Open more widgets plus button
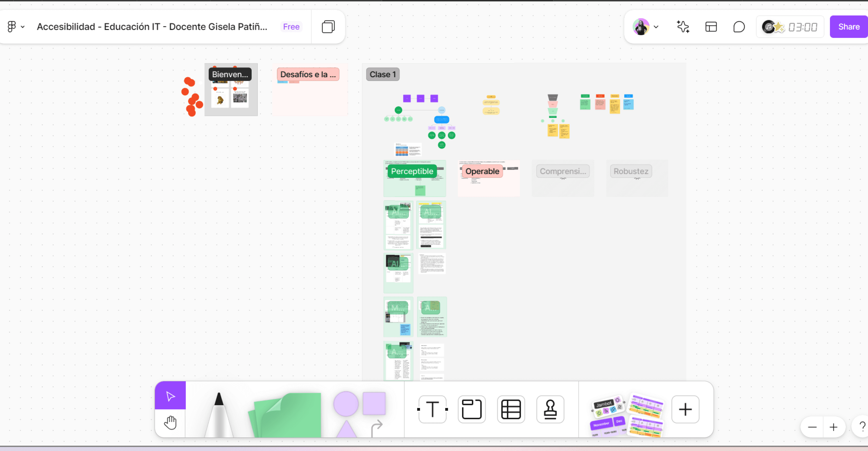This screenshot has width=868, height=451. (x=685, y=409)
